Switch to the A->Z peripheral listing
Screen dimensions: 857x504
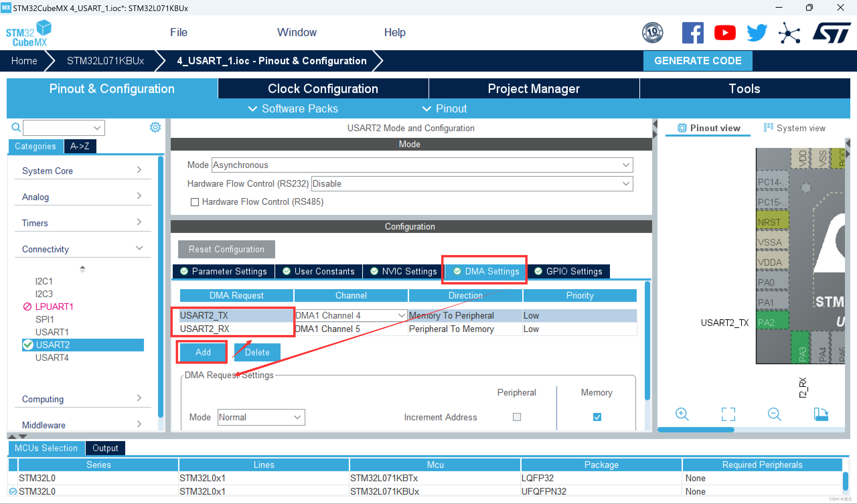pyautogui.click(x=80, y=146)
